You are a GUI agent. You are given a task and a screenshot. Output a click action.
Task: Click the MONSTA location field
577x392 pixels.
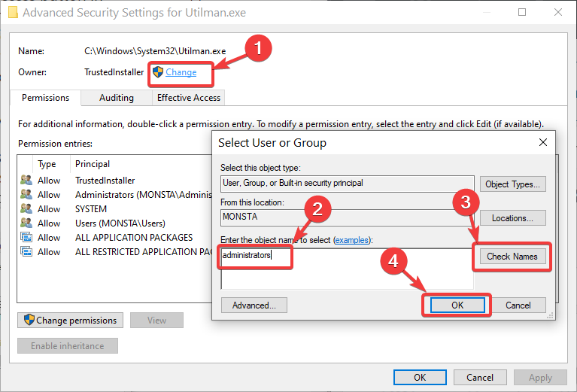(x=348, y=217)
